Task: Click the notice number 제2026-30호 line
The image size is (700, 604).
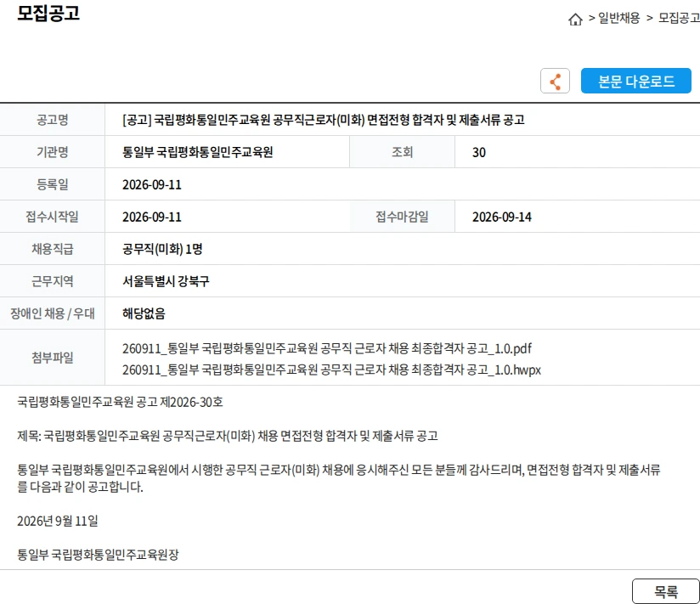Action: (120, 402)
